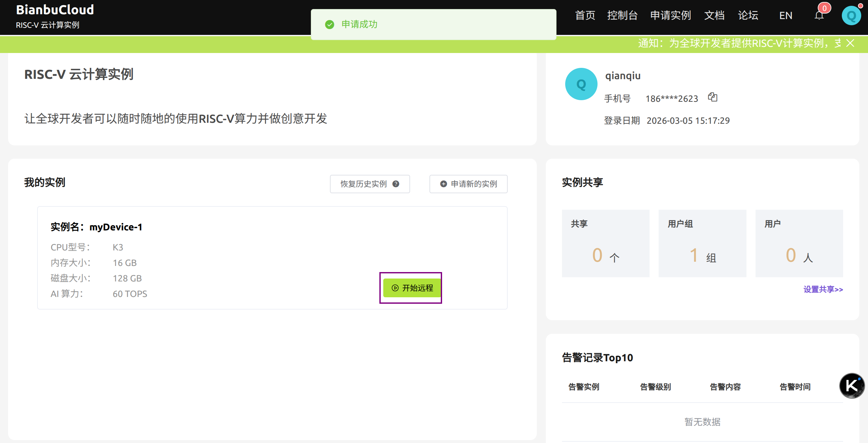Viewport: 868px width, 443px height.
Task: Click 申请新的实例 button
Action: coord(468,184)
